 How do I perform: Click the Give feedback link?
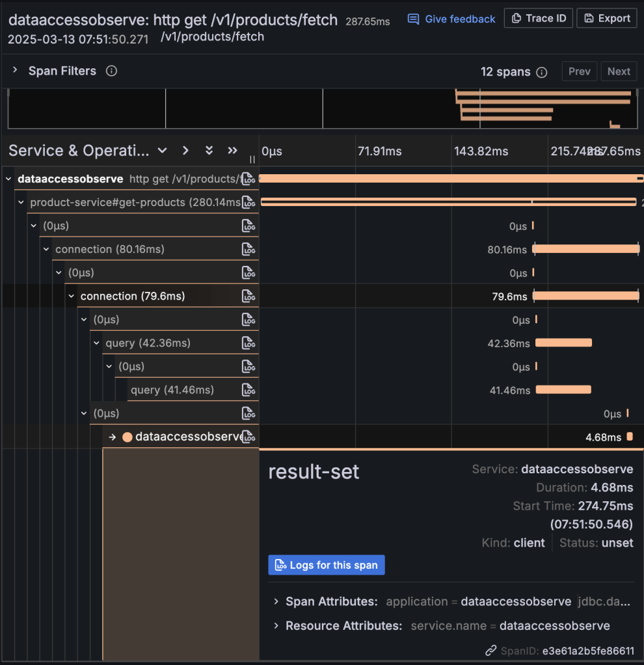pyautogui.click(x=451, y=19)
